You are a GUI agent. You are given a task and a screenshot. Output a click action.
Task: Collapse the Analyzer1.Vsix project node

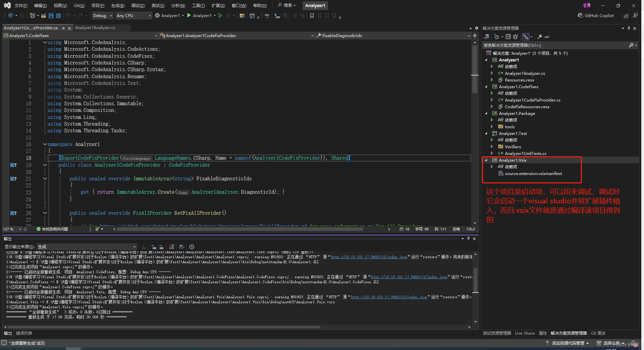[x=486, y=160]
